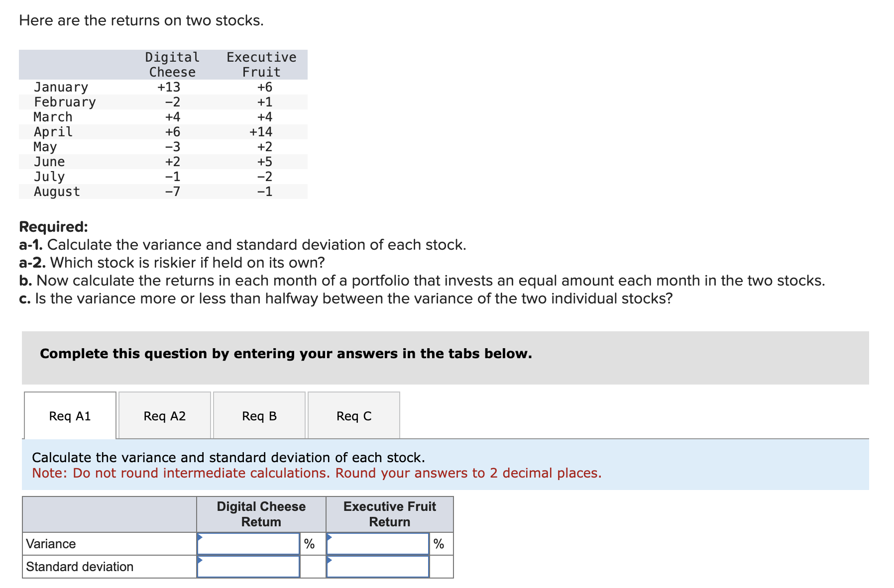Select the Variance row label
The width and height of the screenshot is (894, 588).
(50, 544)
